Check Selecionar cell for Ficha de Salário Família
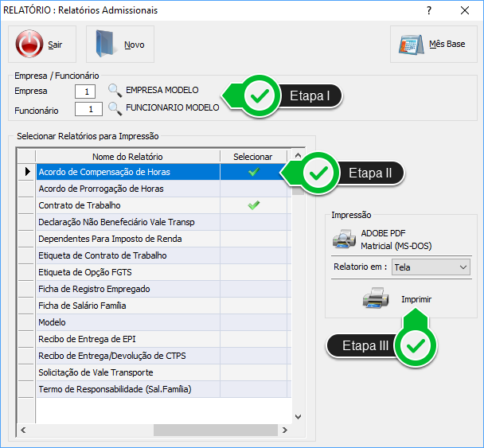 [x=253, y=306]
